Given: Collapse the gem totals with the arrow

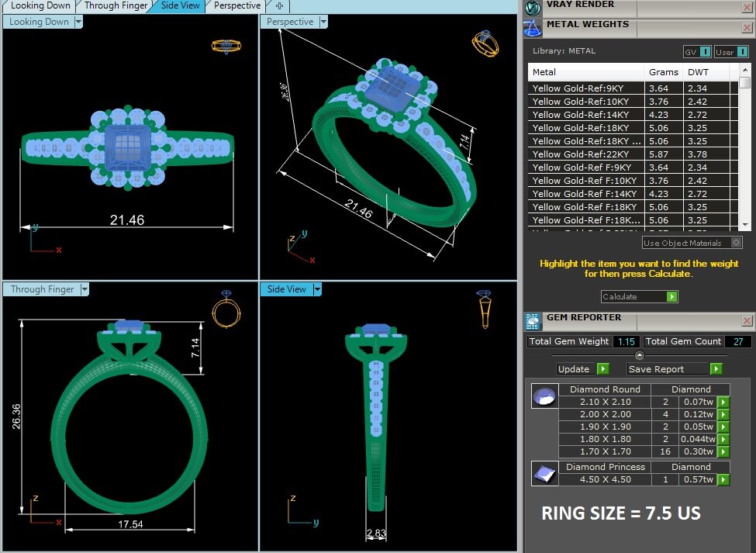Looking at the screenshot, I should (639, 355).
